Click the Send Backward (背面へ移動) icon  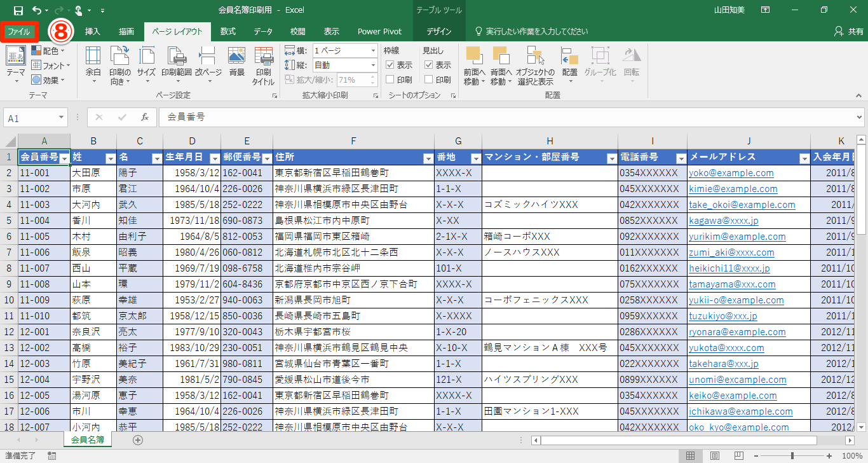501,55
